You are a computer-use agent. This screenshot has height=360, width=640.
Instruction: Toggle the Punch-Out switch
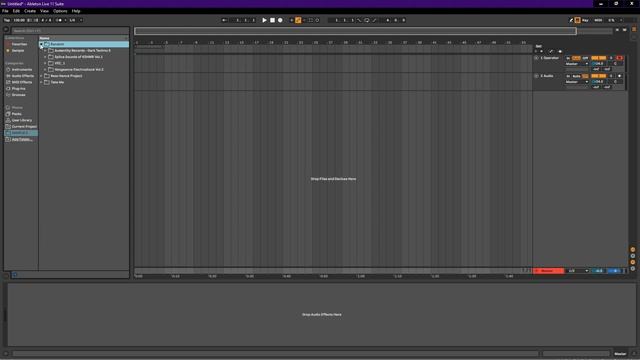point(374,20)
